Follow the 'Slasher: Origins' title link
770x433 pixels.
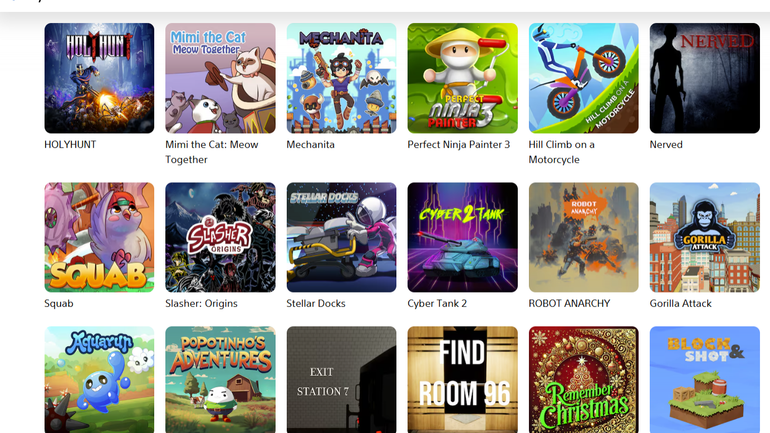(201, 303)
